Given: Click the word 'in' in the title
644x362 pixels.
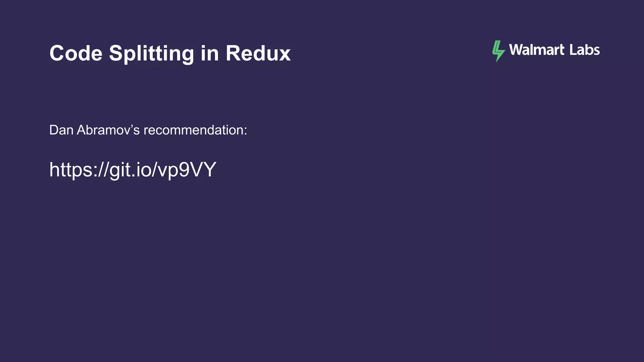Looking at the screenshot, I should pos(210,53).
